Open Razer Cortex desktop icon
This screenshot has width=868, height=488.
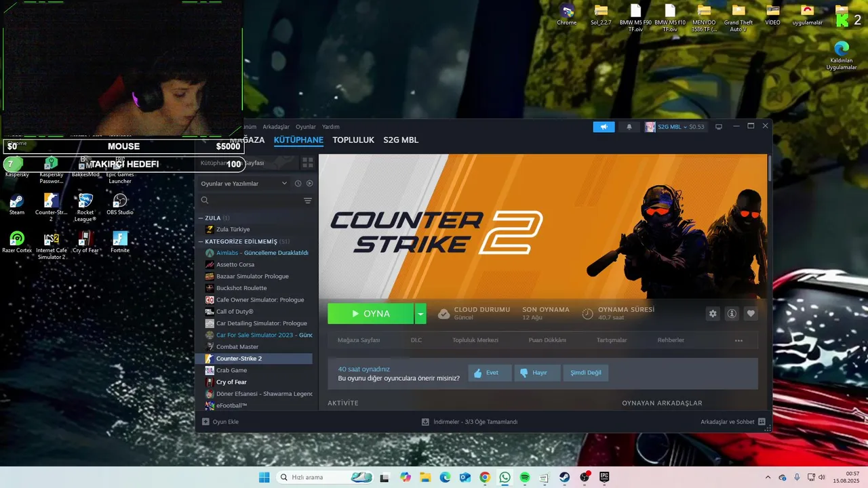point(17,243)
